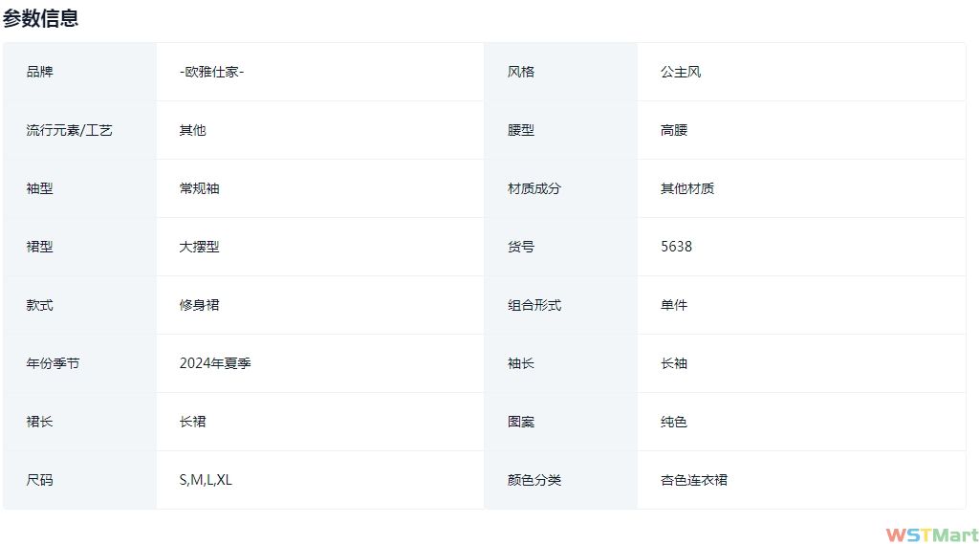
Task: Select the 高腰 waist type value
Action: pos(674,130)
